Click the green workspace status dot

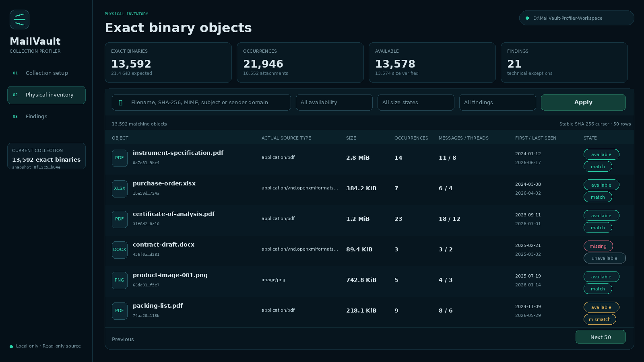(527, 18)
